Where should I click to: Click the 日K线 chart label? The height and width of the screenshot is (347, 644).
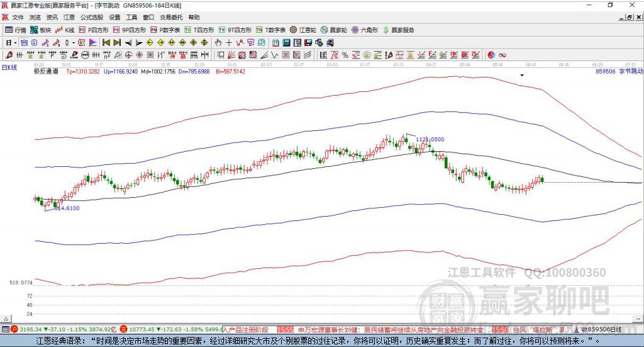click(9, 67)
